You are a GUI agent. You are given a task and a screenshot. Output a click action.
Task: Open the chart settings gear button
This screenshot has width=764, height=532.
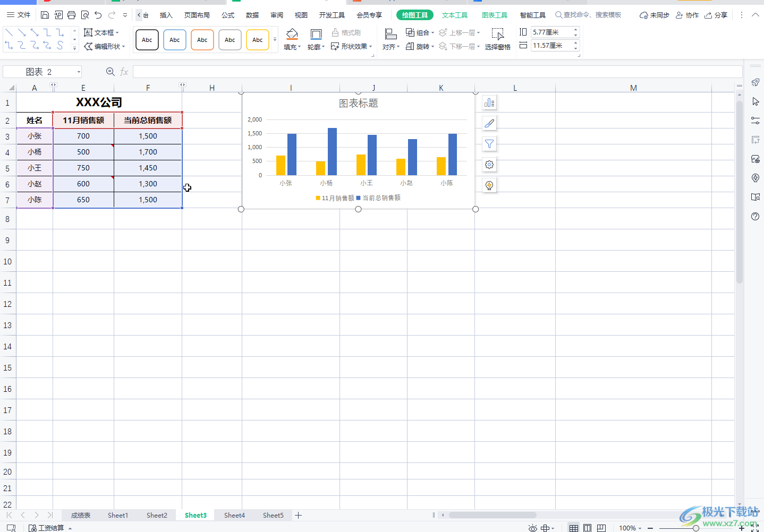pos(489,165)
